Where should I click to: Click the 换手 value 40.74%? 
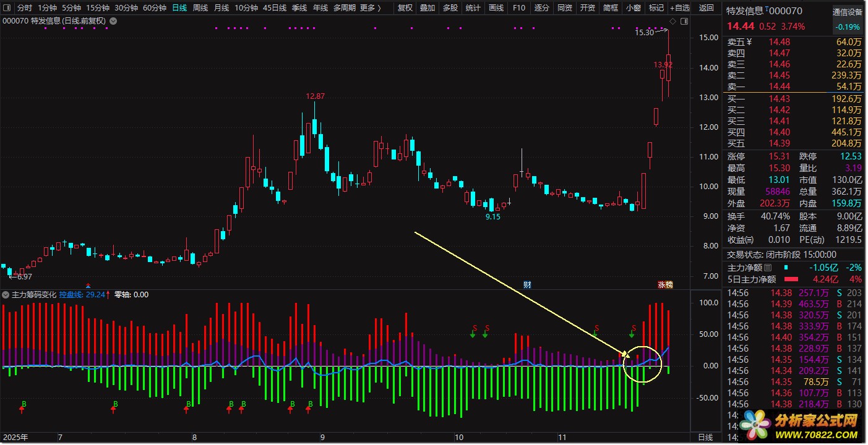(x=775, y=216)
